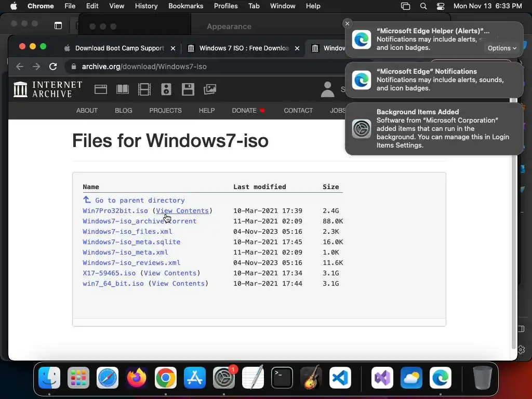
Task: Open the Trash in the Dock
Action: tap(483, 378)
